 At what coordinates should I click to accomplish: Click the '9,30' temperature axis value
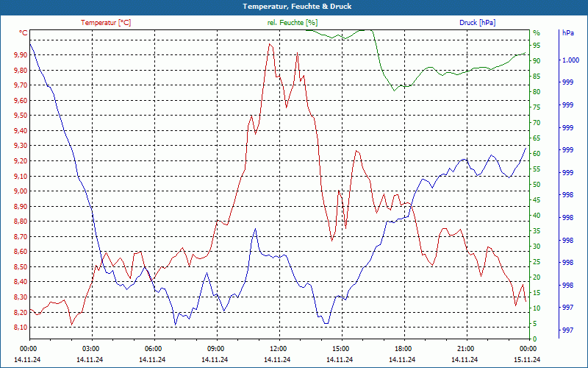21,146
